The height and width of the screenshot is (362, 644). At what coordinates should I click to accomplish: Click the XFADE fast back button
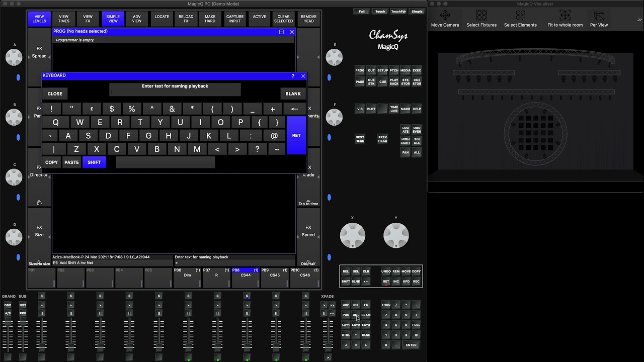click(332, 313)
